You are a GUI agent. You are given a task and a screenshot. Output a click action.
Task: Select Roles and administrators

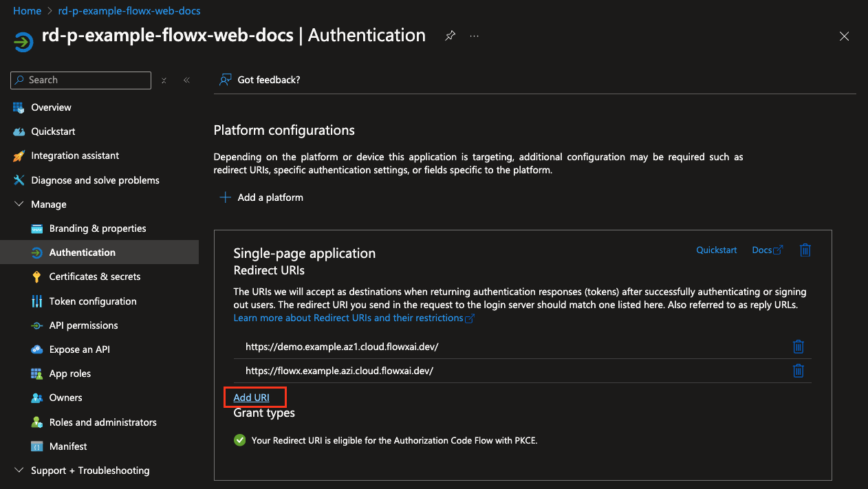coord(103,422)
